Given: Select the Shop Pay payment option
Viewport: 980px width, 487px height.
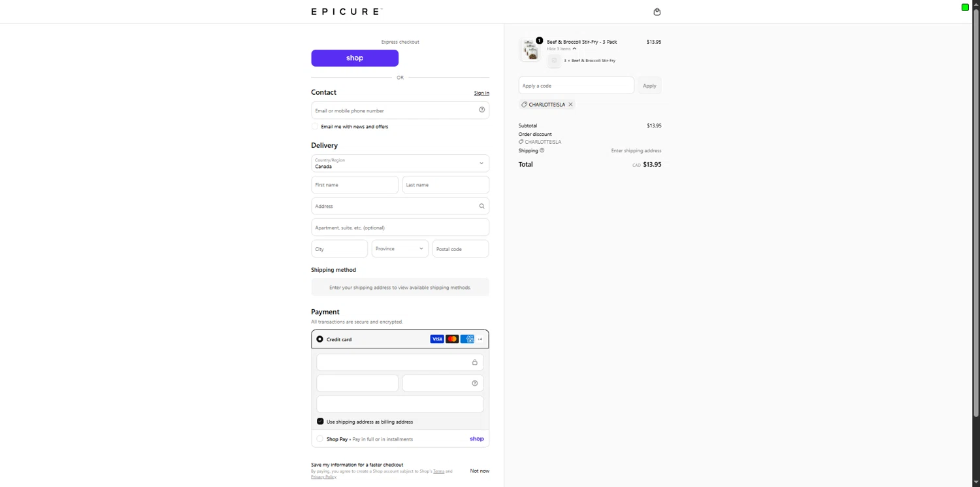Looking at the screenshot, I should pos(320,439).
